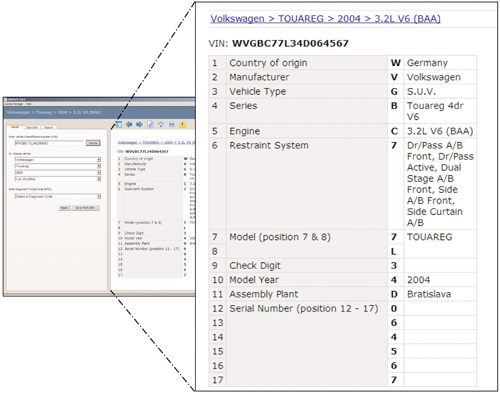Click the VIN entry field
The image size is (500, 394).
click(49, 143)
